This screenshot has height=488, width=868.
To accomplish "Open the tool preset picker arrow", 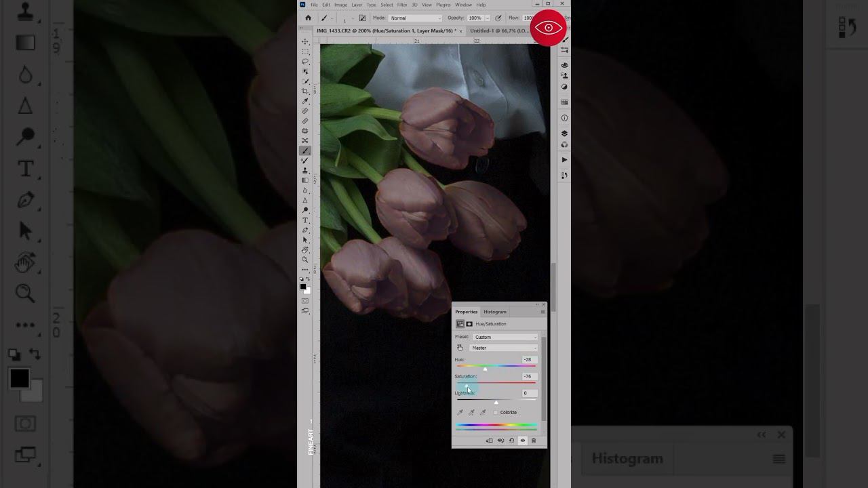I will (x=332, y=18).
